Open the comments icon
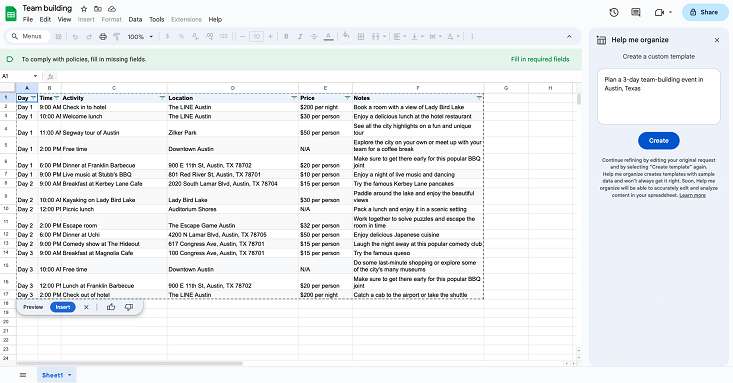Viewport: 733px width, 383px height. [636, 13]
